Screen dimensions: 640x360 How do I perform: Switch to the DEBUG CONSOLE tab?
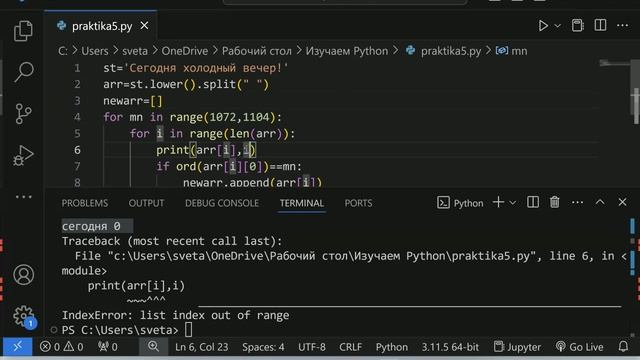222,203
